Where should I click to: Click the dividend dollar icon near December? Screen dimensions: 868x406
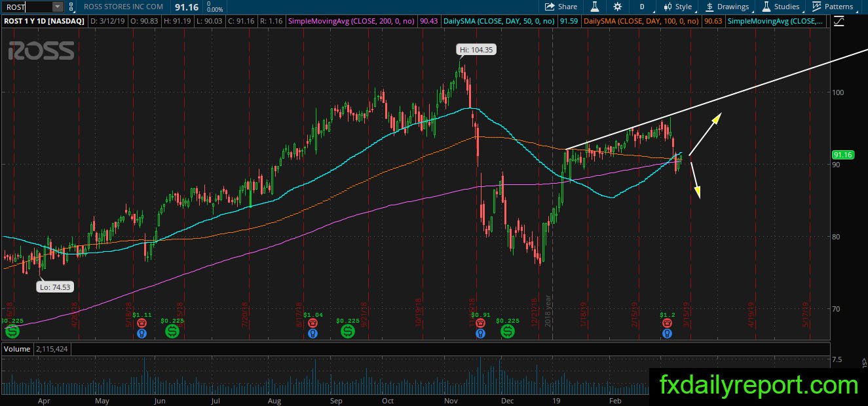(508, 331)
